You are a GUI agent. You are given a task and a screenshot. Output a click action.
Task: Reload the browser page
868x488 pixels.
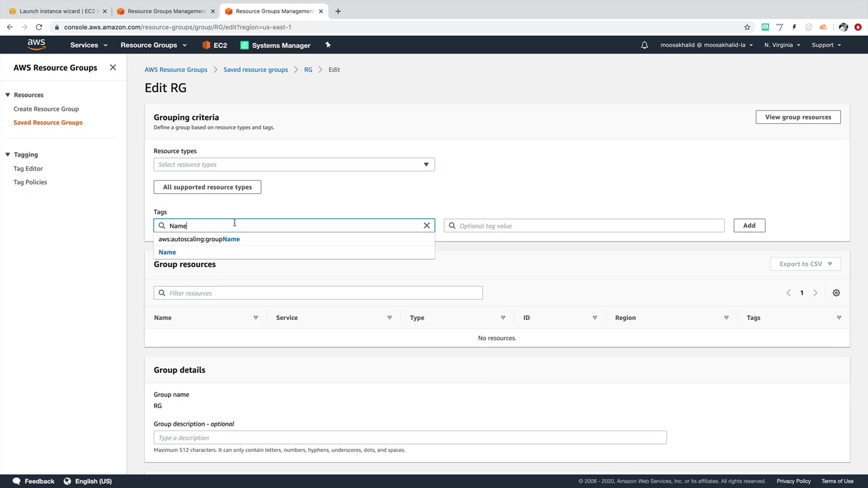tap(39, 27)
